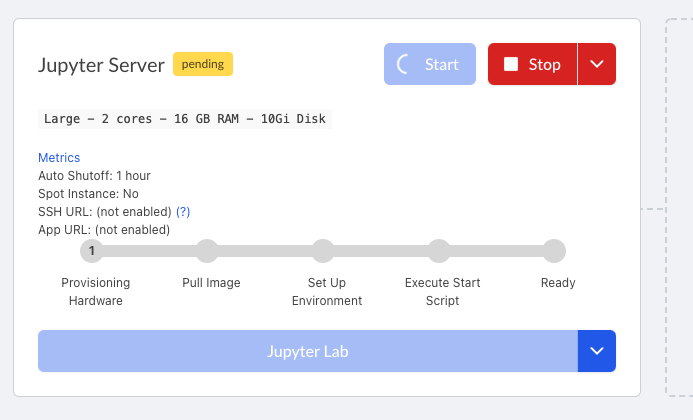The height and width of the screenshot is (420, 693).
Task: Click the 'Set Up Environment' label
Action: point(327,292)
